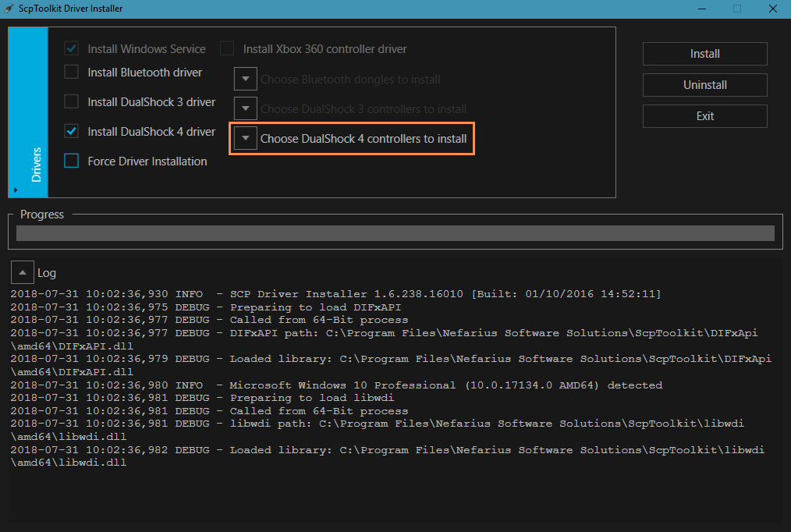This screenshot has width=791, height=532.
Task: Click the small arrow below the Drivers tab
Action: pos(16,189)
